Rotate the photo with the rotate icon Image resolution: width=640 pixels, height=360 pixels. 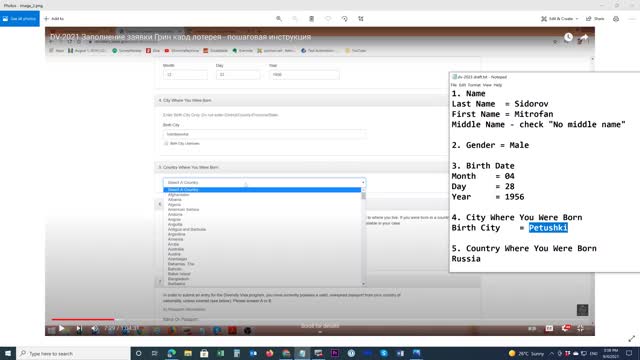344,19
